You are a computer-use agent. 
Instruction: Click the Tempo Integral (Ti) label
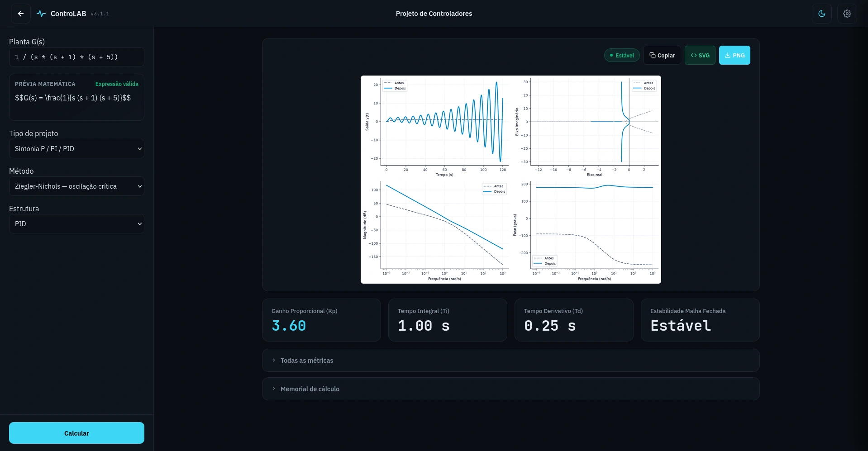pos(424,311)
